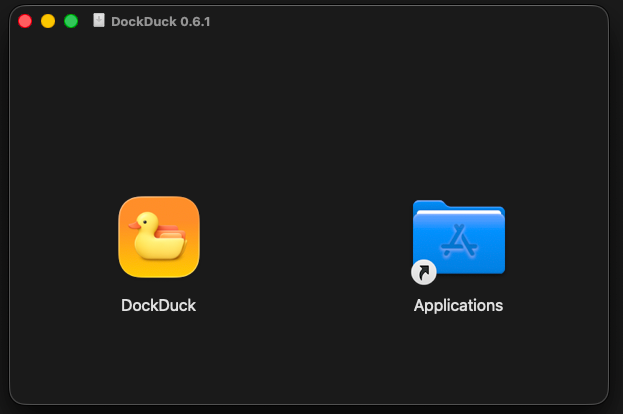Minimize the window with yellow button
The height and width of the screenshot is (414, 623).
pyautogui.click(x=48, y=21)
